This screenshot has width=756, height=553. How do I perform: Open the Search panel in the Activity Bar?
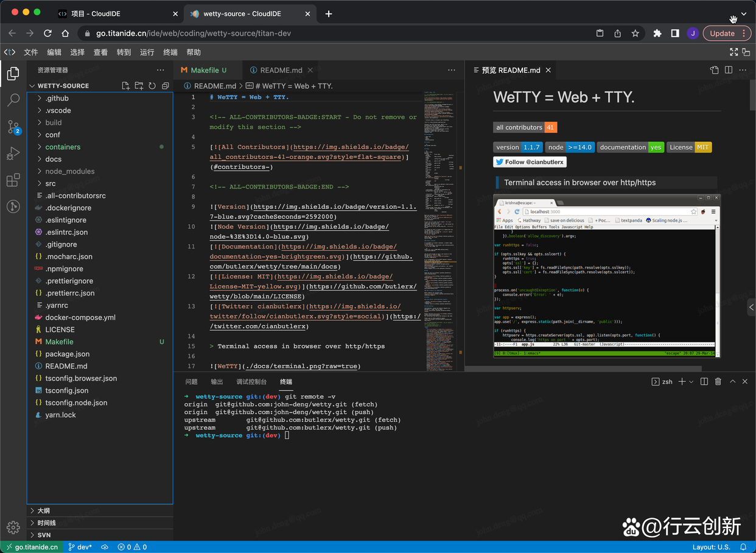coord(13,100)
